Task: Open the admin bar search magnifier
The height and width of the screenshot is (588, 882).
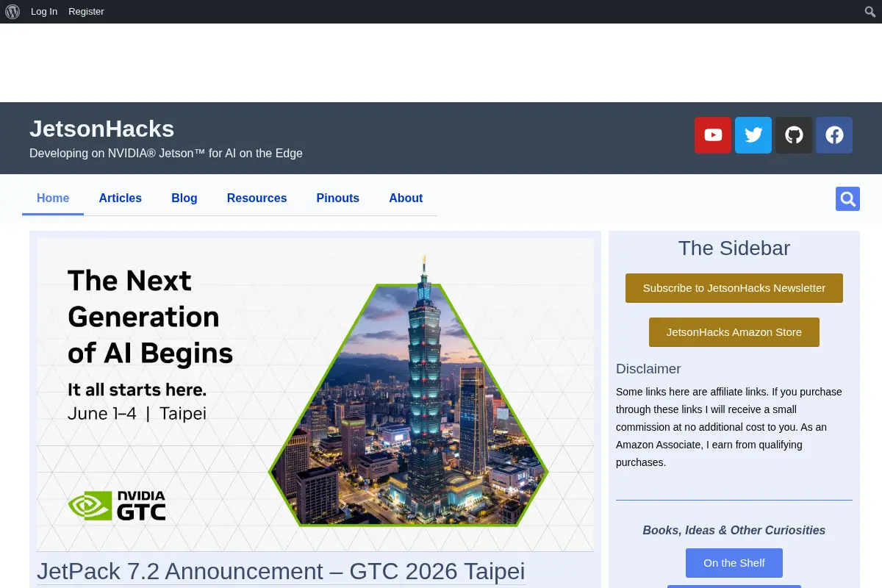Action: tap(870, 12)
